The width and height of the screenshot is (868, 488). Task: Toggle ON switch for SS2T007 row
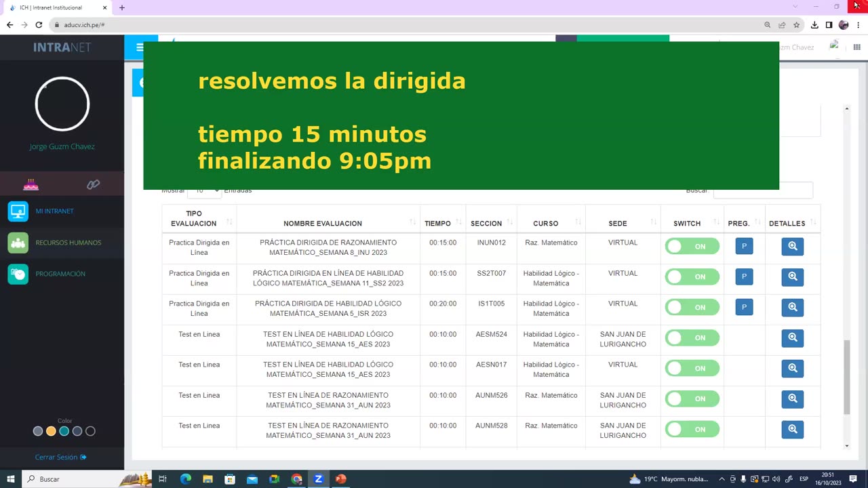pos(692,277)
